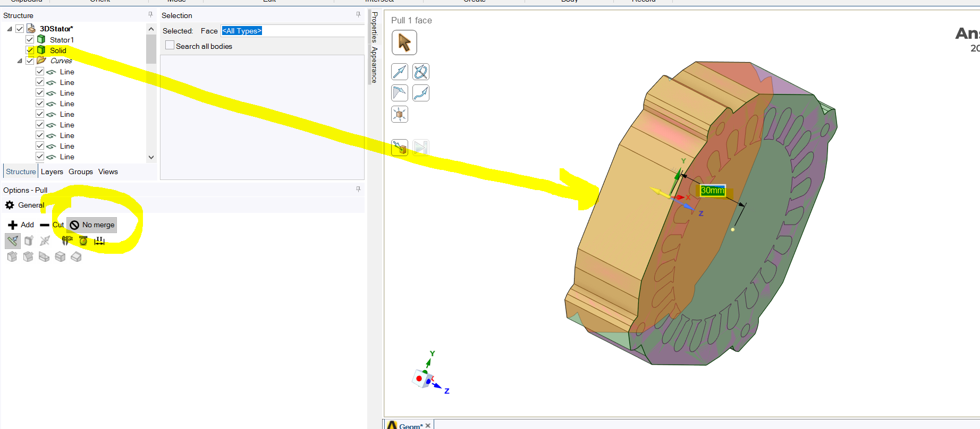
Task: Collapse the Curves folder node
Action: point(20,61)
